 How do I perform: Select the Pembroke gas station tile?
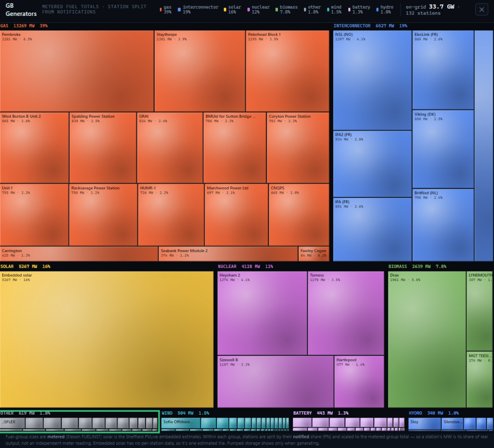77,71
